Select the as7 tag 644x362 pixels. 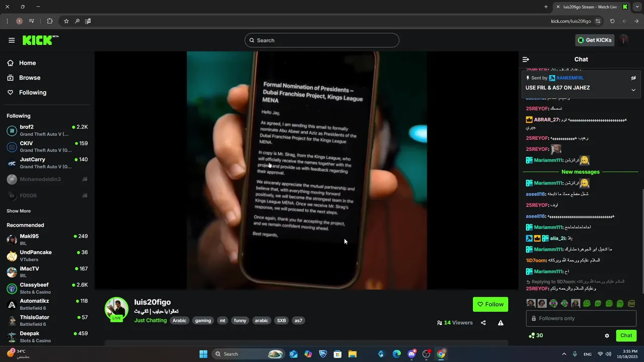pos(298,320)
